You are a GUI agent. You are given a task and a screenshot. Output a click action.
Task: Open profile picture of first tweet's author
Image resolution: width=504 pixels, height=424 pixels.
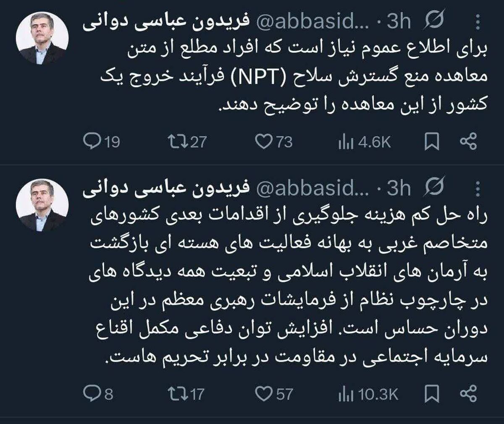(42, 39)
